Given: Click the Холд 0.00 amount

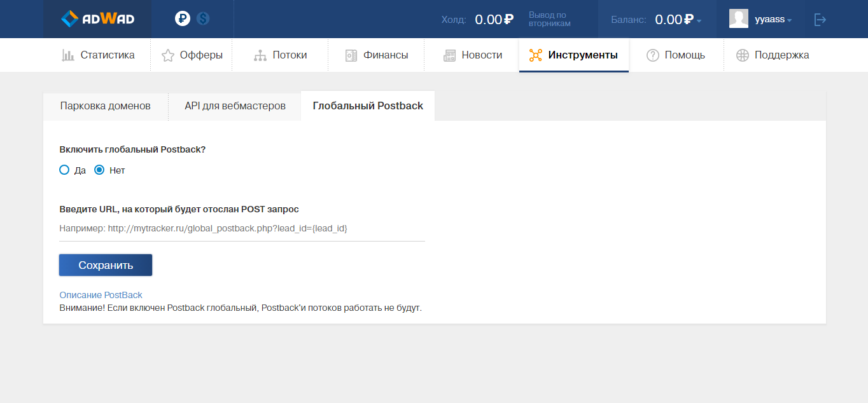Looking at the screenshot, I should point(494,20).
